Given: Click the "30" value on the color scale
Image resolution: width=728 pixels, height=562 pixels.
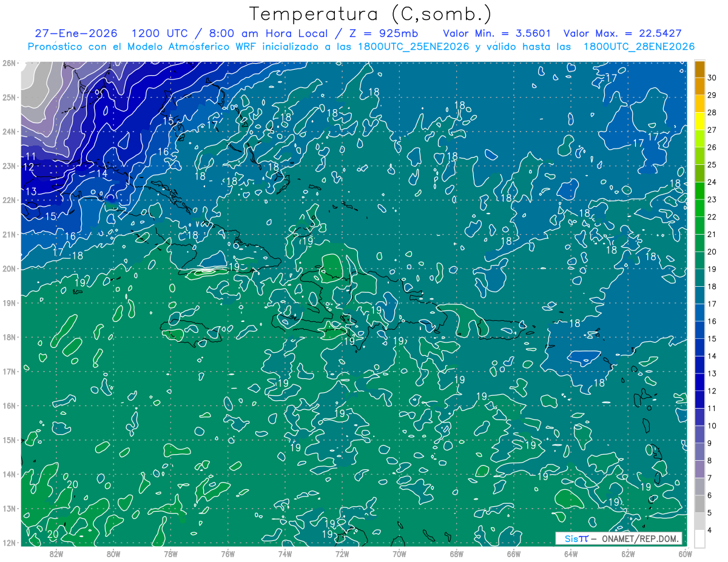Looking at the screenshot, I should [712, 78].
